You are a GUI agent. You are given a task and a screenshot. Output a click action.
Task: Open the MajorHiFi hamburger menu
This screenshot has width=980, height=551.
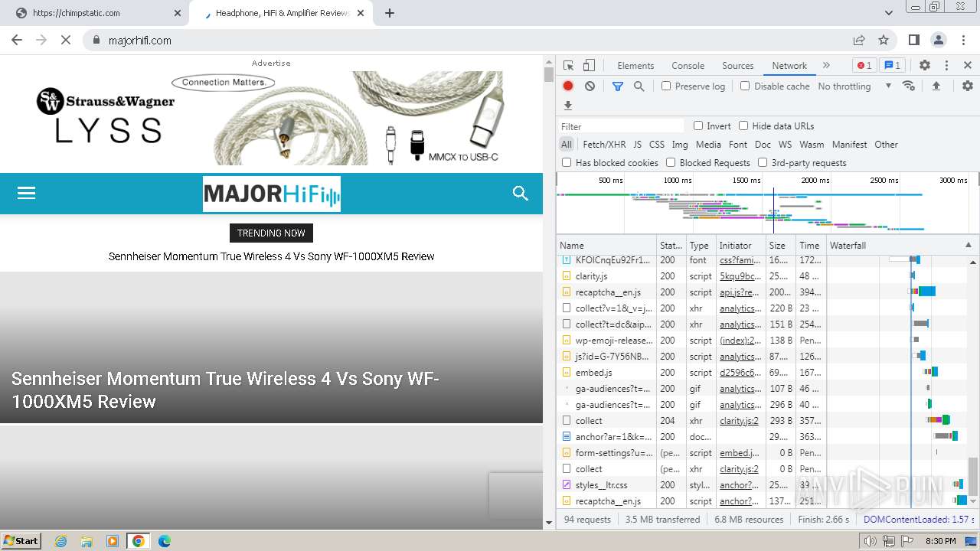[27, 193]
